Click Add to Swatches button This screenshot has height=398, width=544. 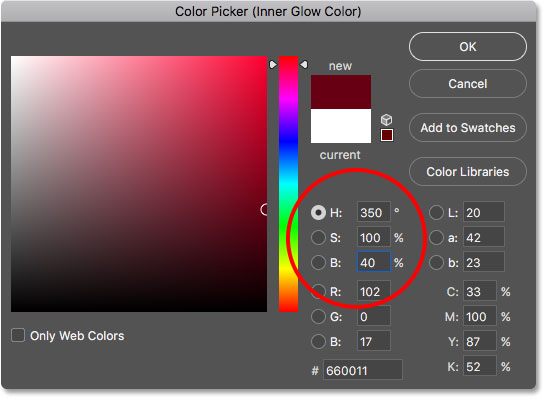tap(468, 128)
